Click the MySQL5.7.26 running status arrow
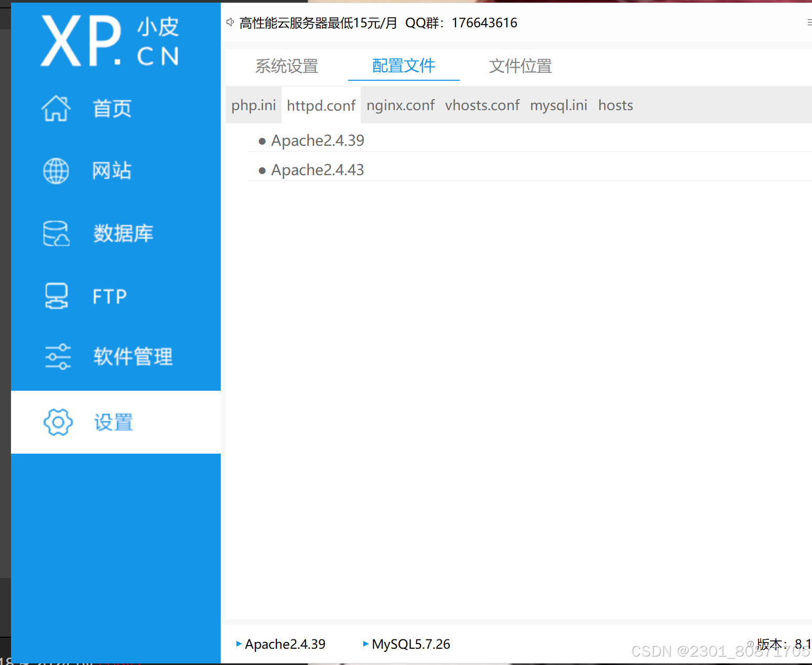The image size is (812, 665). [366, 643]
